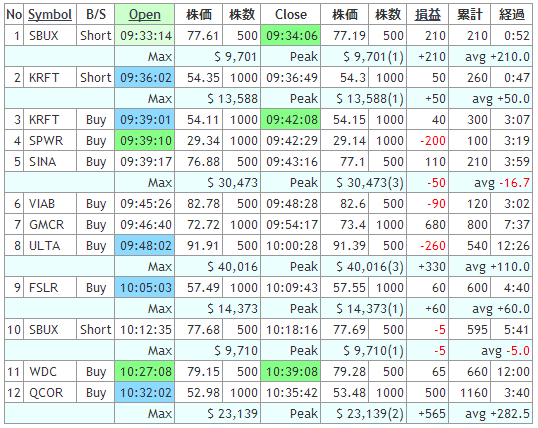Click avg +282.5 summary value
The image size is (538, 428).
(x=497, y=414)
